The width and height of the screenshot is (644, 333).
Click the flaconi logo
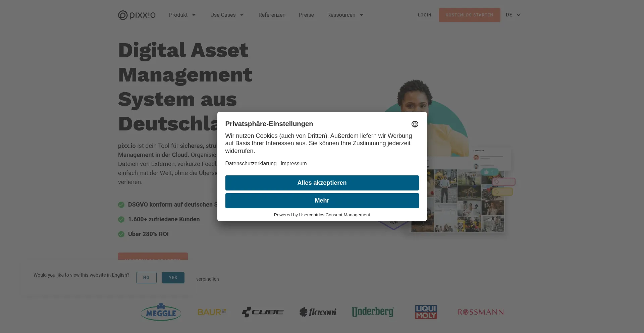pos(318,312)
